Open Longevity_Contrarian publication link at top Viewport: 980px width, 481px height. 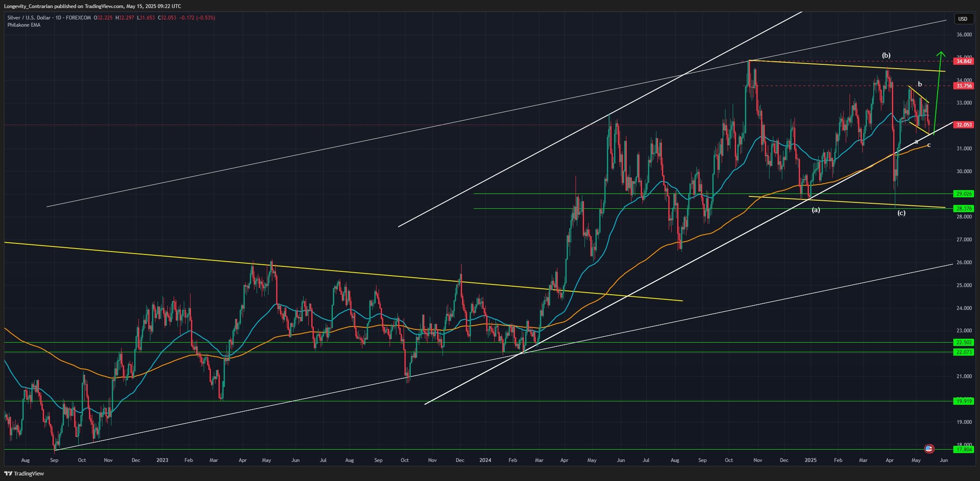(x=28, y=6)
